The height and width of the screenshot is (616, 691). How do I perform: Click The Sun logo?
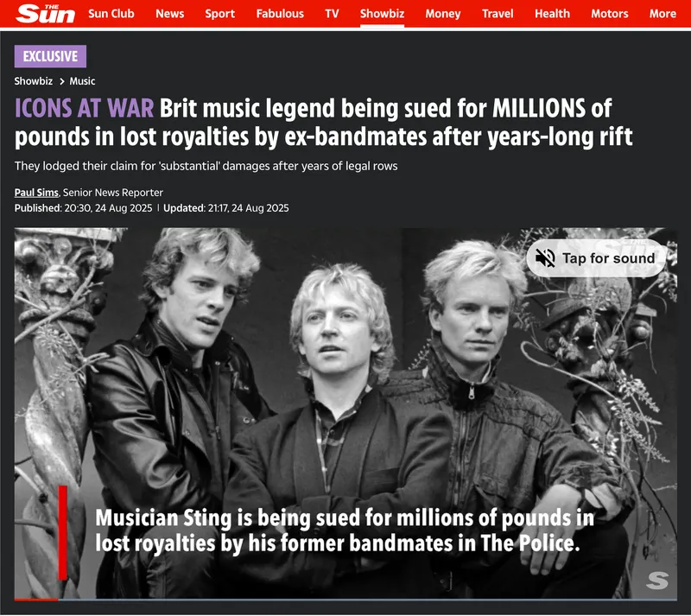(46, 13)
